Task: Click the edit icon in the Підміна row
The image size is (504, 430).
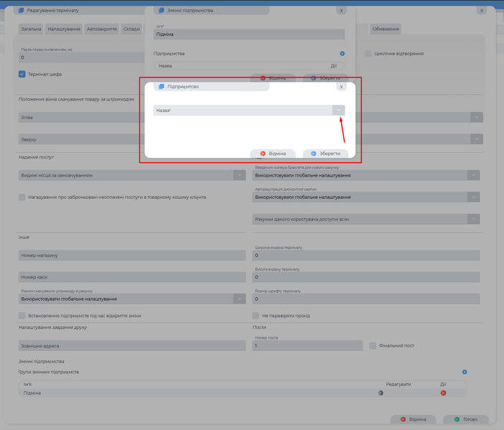Action: click(381, 393)
